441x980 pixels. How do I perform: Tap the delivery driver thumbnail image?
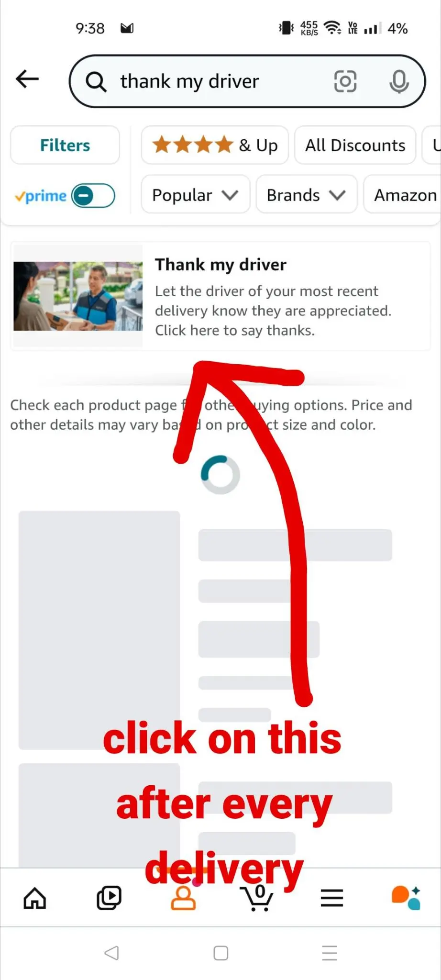coord(78,296)
